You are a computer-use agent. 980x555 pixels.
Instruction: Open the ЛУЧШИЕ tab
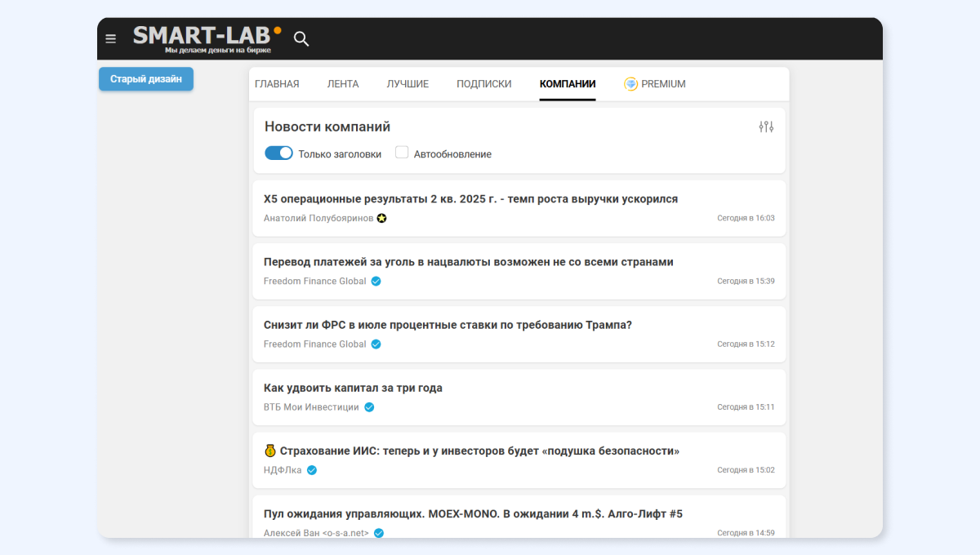point(408,84)
